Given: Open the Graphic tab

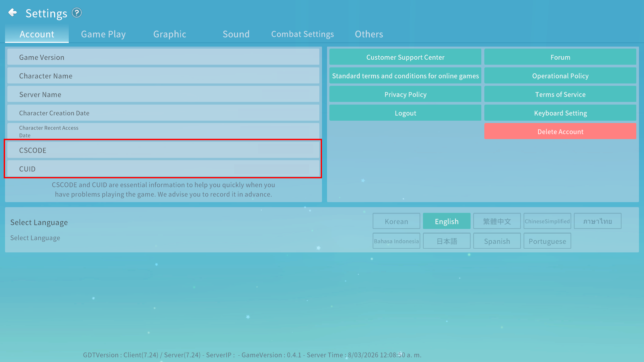Looking at the screenshot, I should [170, 34].
